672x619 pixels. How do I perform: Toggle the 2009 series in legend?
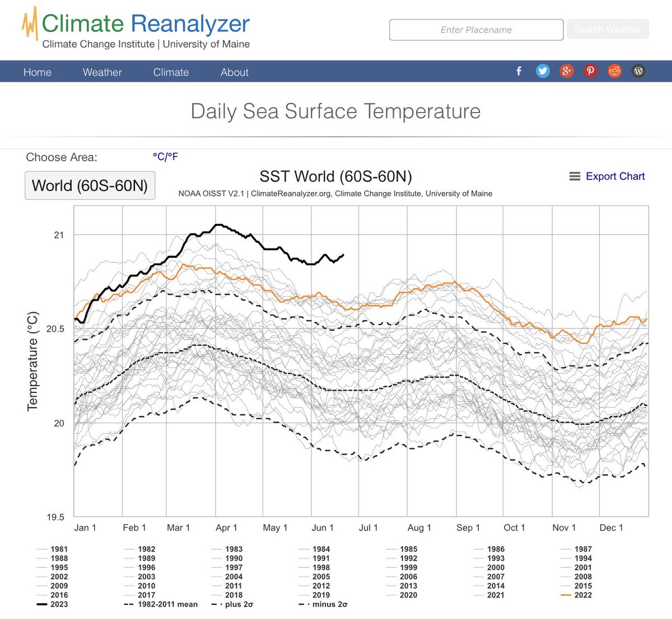[52, 586]
